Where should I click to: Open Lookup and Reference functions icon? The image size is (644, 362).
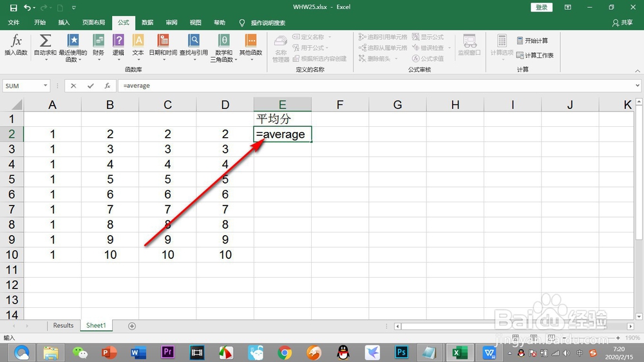pos(193,41)
